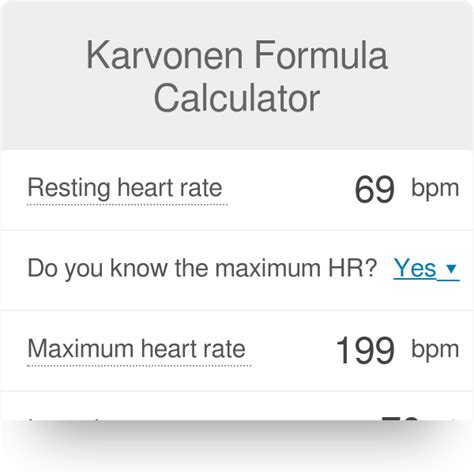Click the dotted underline under Maximum heart rate

(139, 365)
